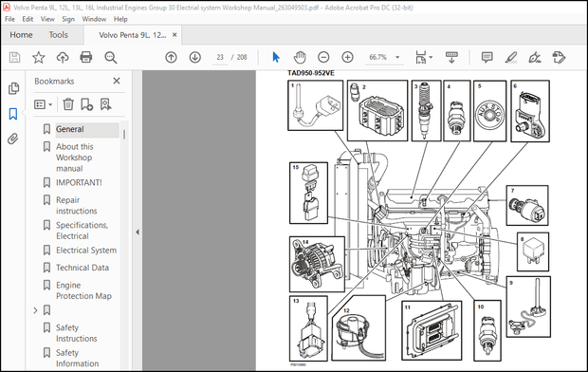The width and height of the screenshot is (588, 372).
Task: Open the Page Thumbnails panel
Action: pos(13,88)
